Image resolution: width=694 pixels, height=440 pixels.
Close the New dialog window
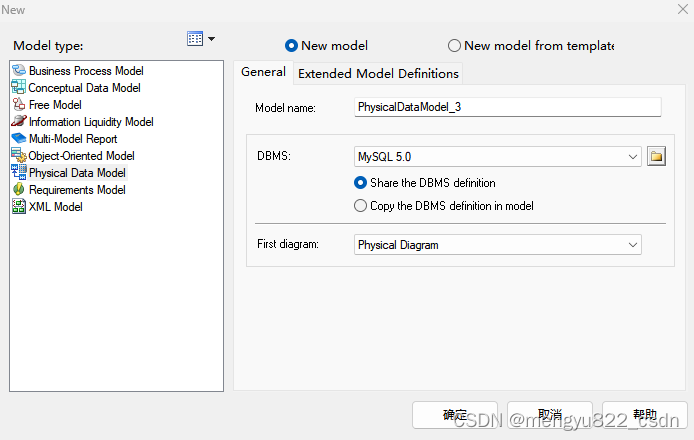(683, 9)
